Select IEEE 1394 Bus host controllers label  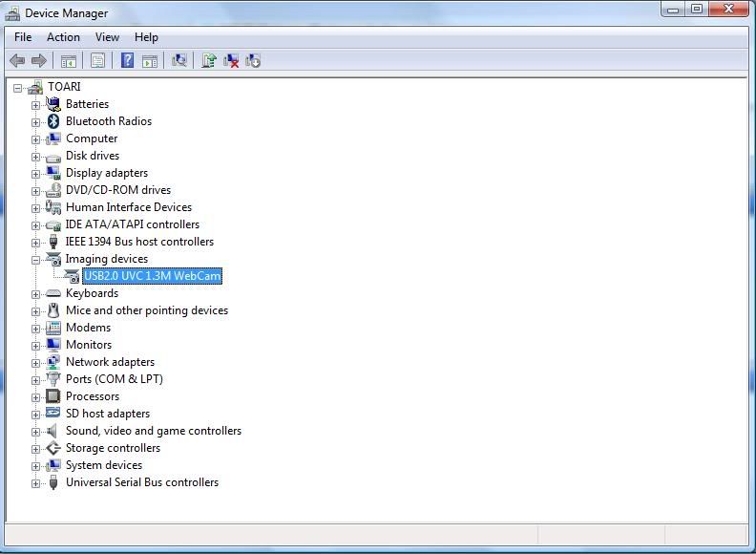click(x=139, y=242)
